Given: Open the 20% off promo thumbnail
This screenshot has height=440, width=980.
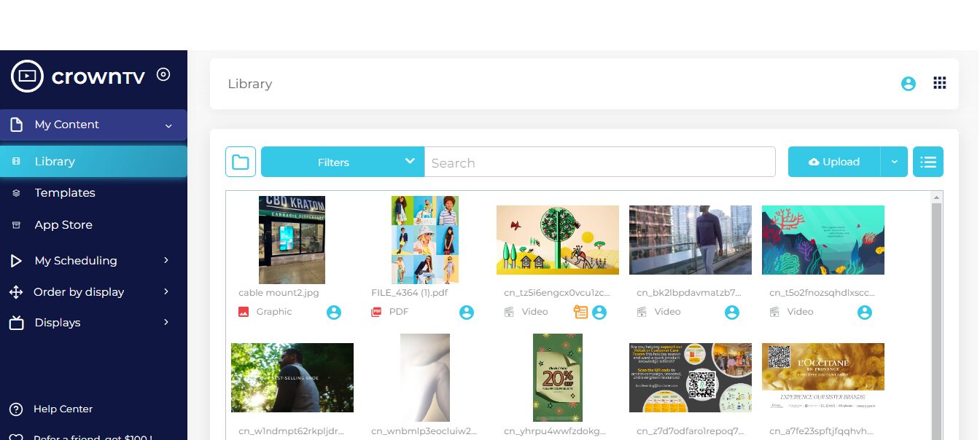Looking at the screenshot, I should point(557,377).
